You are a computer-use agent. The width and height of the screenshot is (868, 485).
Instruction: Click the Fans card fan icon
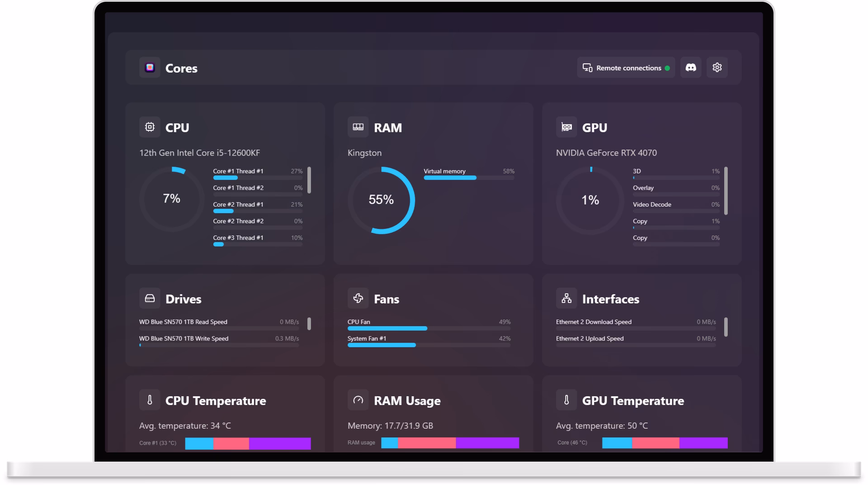[358, 299]
